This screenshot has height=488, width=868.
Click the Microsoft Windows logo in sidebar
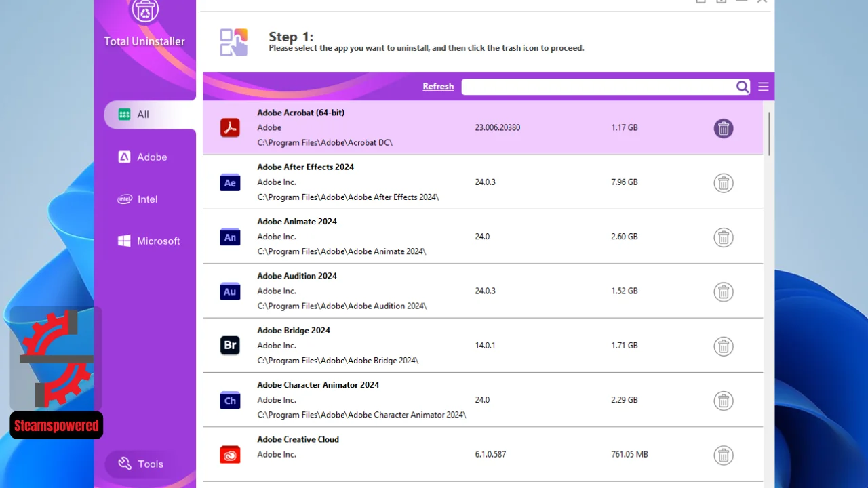click(124, 241)
